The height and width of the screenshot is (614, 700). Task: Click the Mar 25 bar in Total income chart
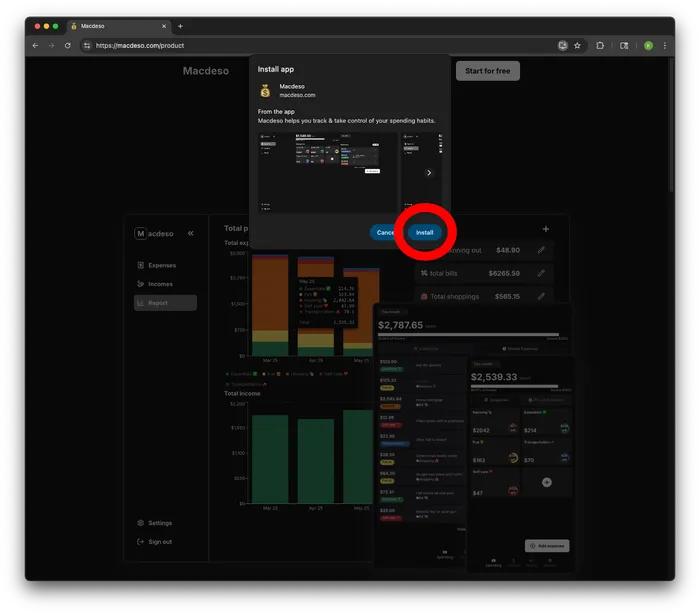point(270,459)
